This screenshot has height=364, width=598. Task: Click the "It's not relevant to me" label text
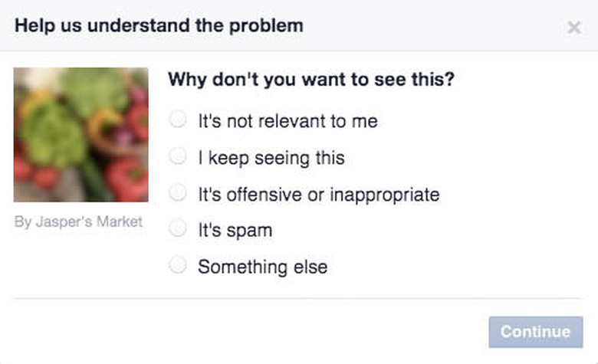pyautogui.click(x=288, y=121)
